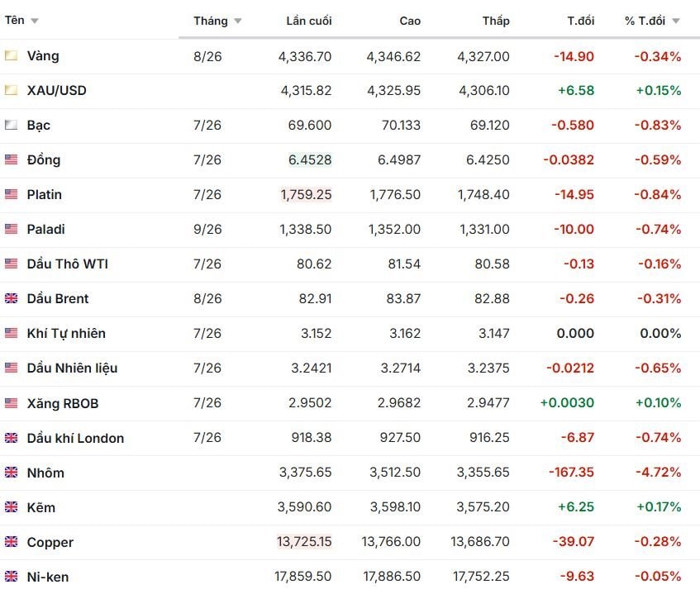
Task: Open the Xăng RBOB link
Action: coord(63,403)
